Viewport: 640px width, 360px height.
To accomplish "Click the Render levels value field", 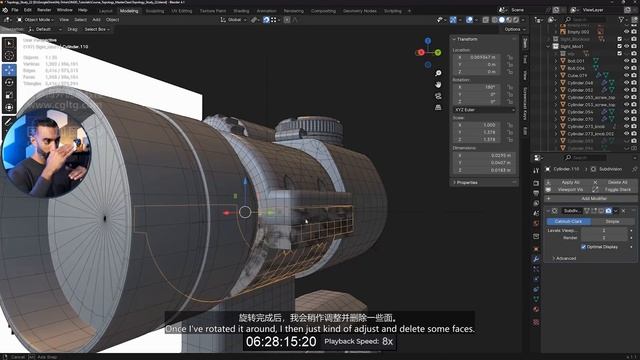I will pos(604,238).
